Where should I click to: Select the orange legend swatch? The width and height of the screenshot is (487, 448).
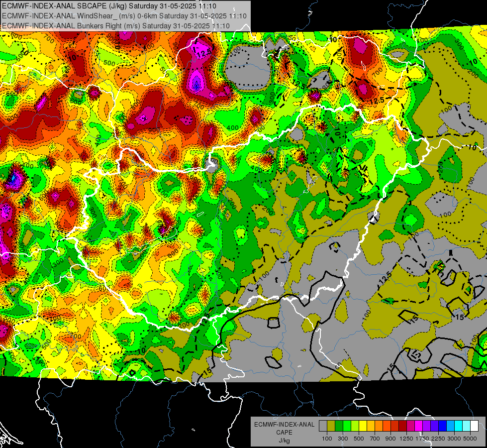point(379,426)
